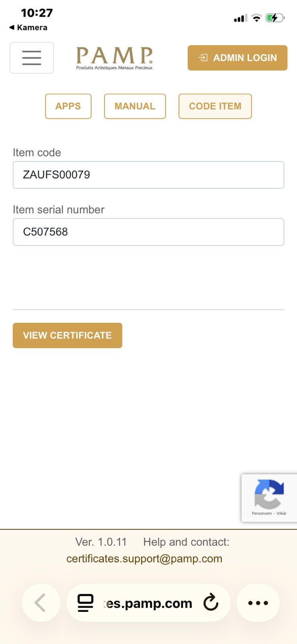
Task: Open the browser three-dot more menu
Action: click(258, 603)
